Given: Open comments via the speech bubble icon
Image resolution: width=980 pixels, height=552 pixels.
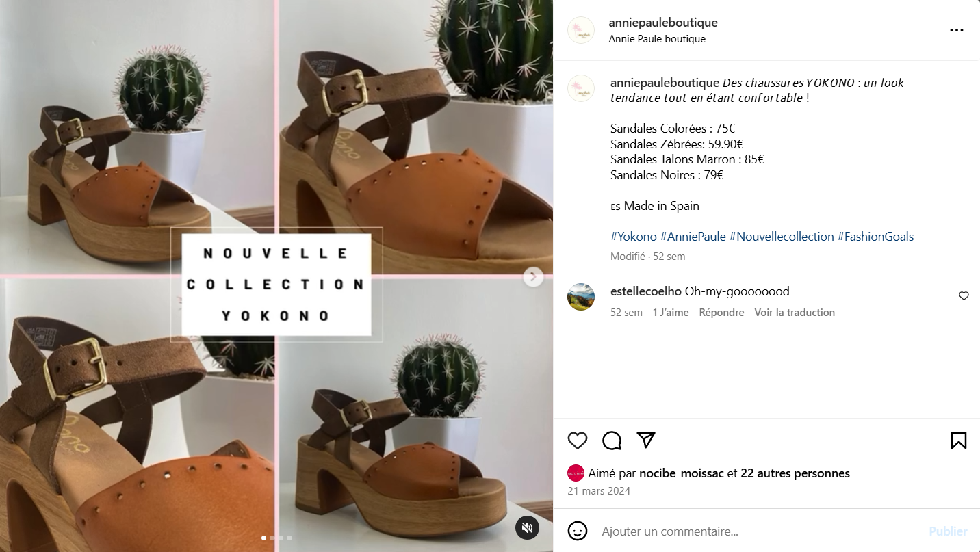Looking at the screenshot, I should 612,441.
